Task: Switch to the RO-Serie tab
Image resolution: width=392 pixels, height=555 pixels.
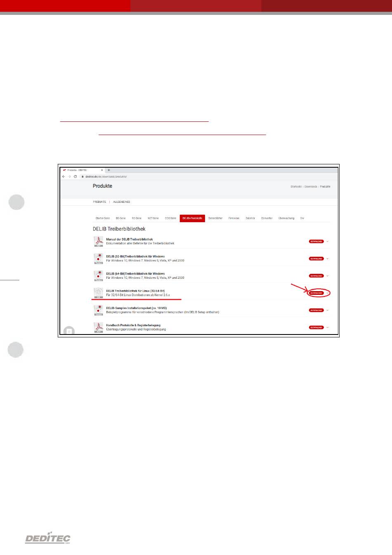Action: point(137,218)
